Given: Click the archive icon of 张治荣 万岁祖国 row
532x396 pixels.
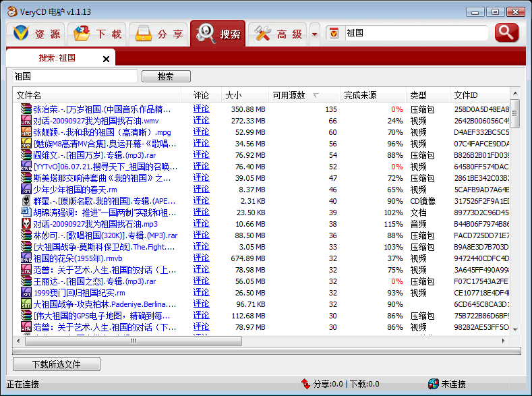Looking at the screenshot, I should [26, 109].
